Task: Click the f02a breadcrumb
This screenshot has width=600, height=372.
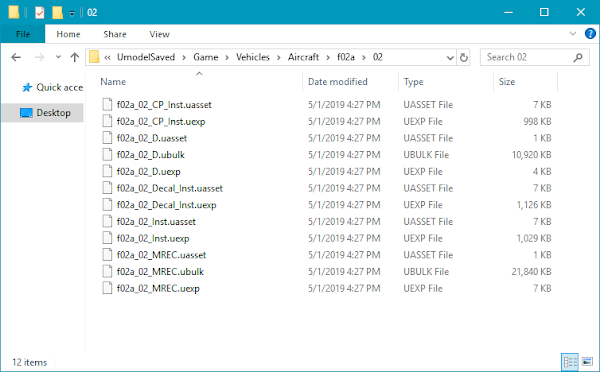Action: tap(346, 57)
